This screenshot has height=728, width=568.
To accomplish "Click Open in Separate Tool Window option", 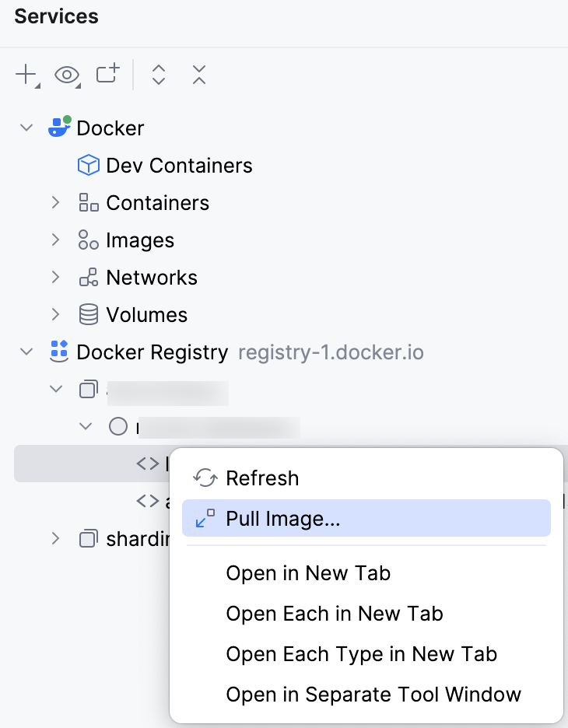I will coord(373,695).
